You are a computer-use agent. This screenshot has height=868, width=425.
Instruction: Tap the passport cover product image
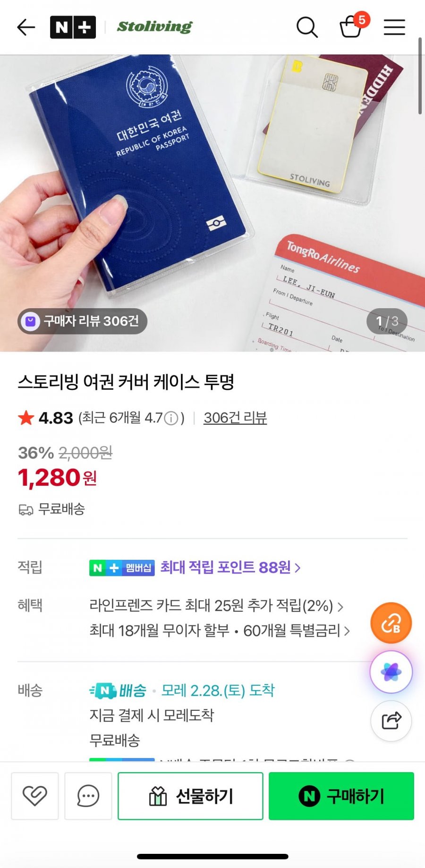212,203
